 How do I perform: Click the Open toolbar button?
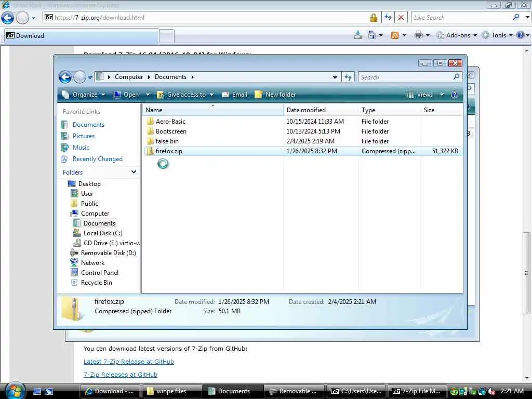pos(127,95)
